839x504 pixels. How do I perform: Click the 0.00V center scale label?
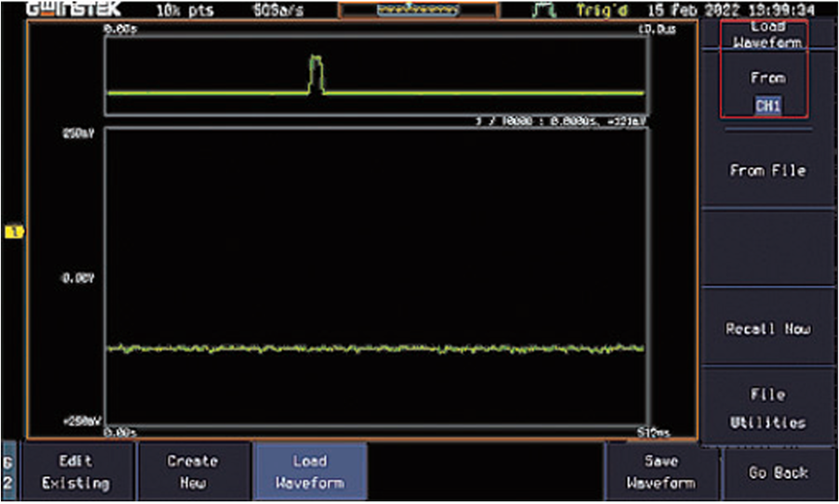point(79,278)
